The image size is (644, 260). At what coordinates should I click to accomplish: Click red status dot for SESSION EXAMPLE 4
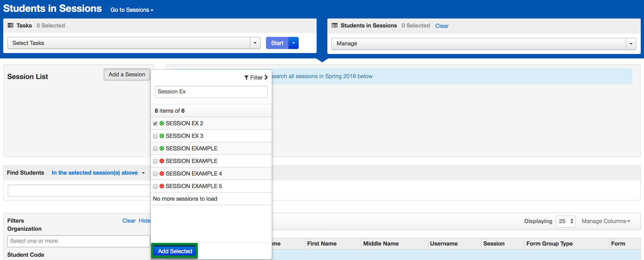coord(162,174)
